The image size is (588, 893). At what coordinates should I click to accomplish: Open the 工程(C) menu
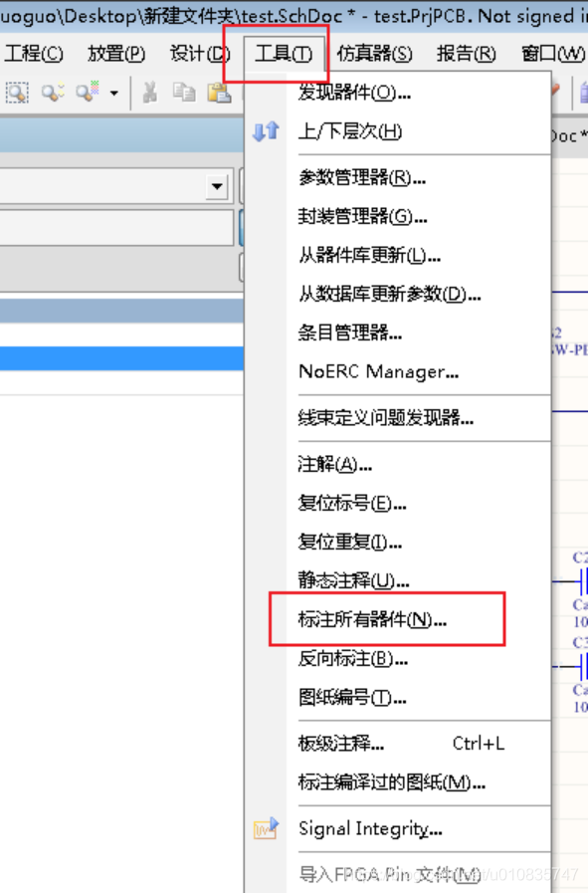pyautogui.click(x=33, y=54)
